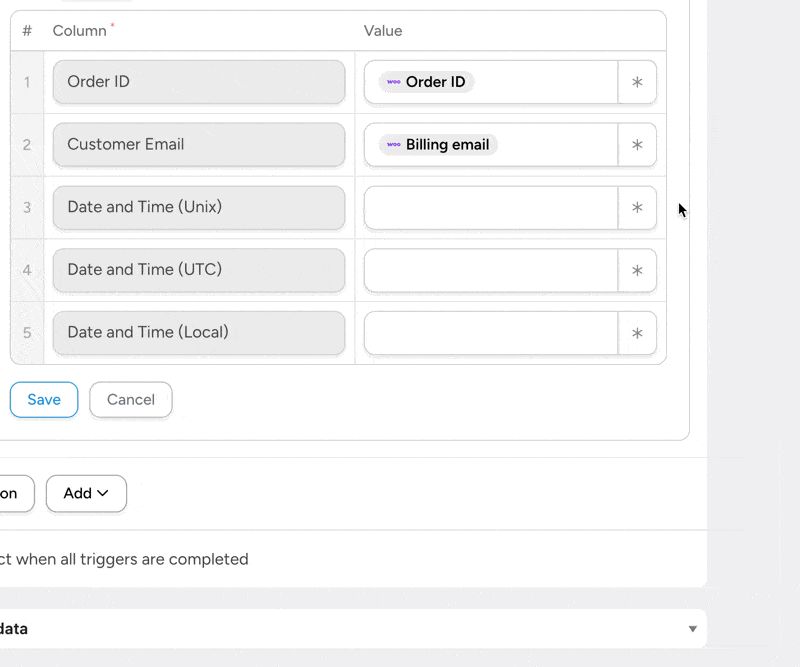Open the Add dropdown

[x=86, y=493]
